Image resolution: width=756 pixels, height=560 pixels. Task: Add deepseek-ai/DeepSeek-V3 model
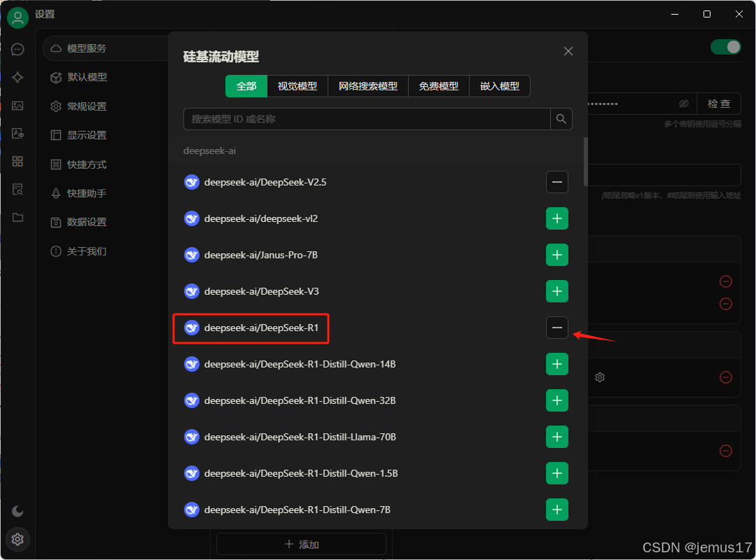coord(557,291)
